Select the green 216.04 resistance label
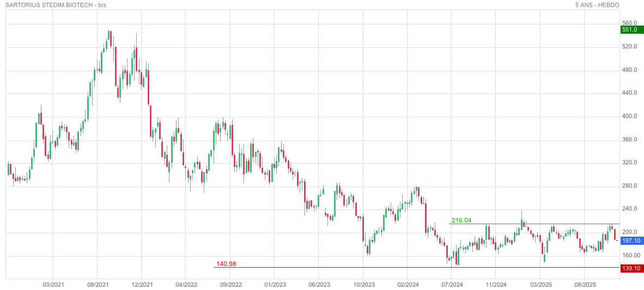This screenshot has width=644, height=290. (461, 220)
